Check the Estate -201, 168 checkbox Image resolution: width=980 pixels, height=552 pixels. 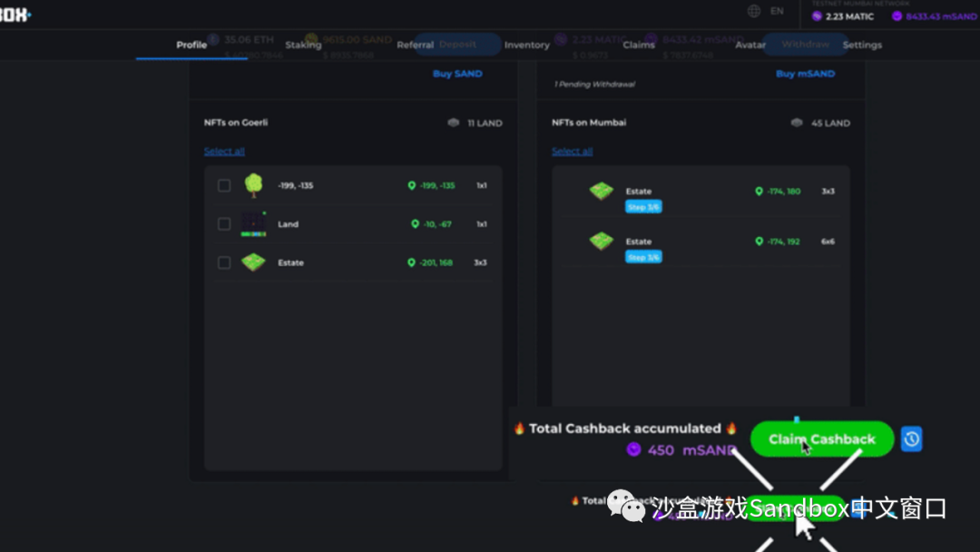point(224,262)
